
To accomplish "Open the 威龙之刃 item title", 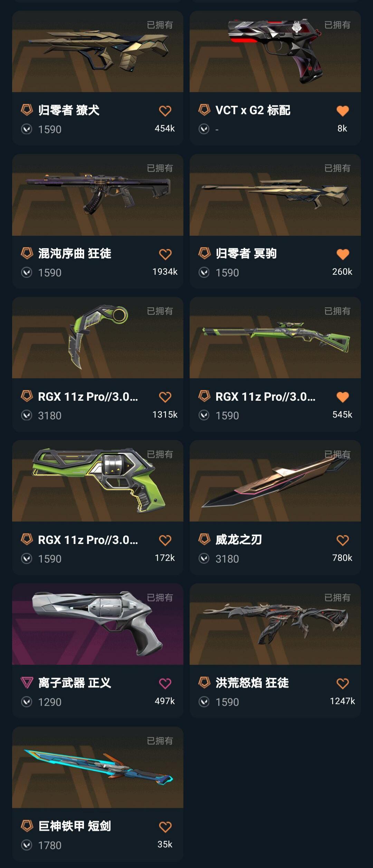I will point(239,539).
